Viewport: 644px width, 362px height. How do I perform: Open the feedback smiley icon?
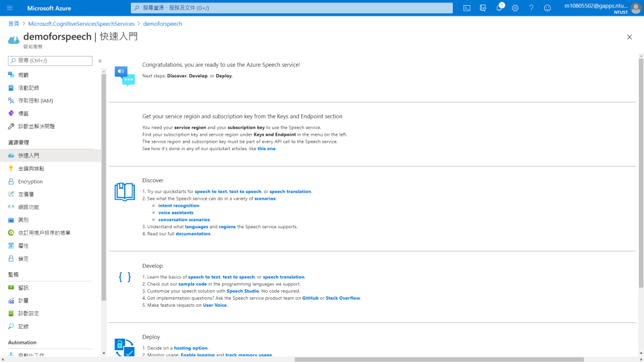coord(547,8)
